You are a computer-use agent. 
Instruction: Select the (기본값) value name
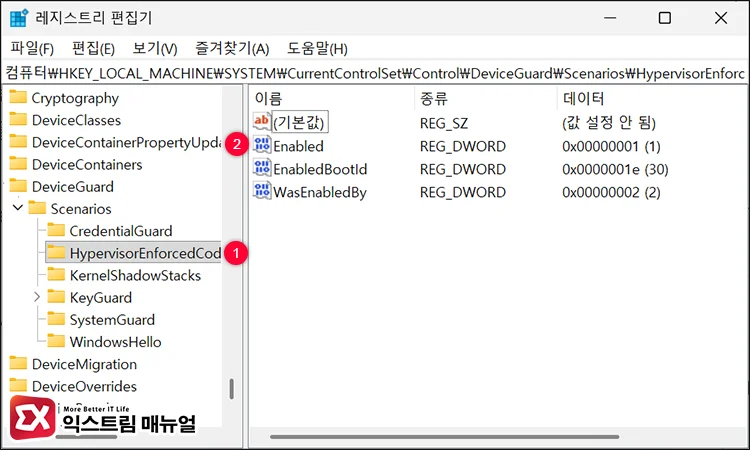coord(299,122)
